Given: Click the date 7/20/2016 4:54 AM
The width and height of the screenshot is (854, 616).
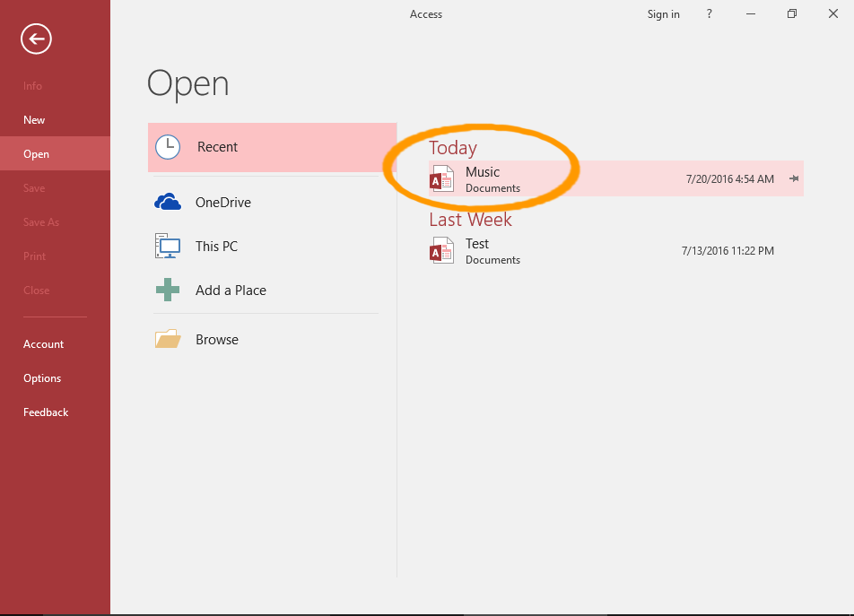Looking at the screenshot, I should click(730, 179).
